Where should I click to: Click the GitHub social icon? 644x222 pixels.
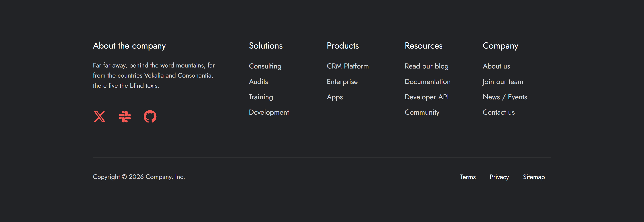(x=150, y=117)
